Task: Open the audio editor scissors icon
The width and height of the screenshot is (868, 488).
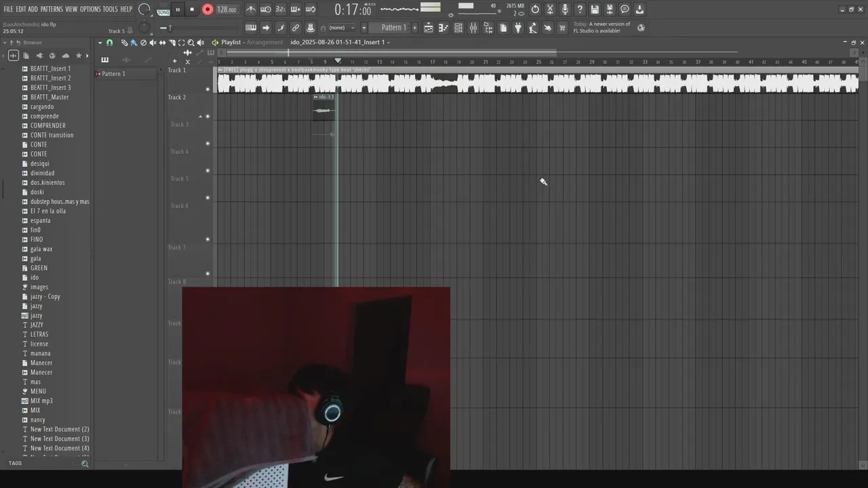Action: coord(550,9)
